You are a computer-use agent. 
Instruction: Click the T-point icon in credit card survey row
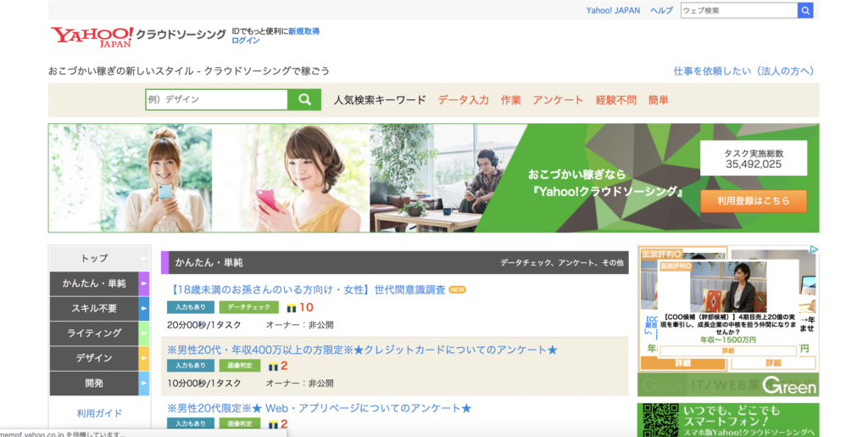click(273, 366)
